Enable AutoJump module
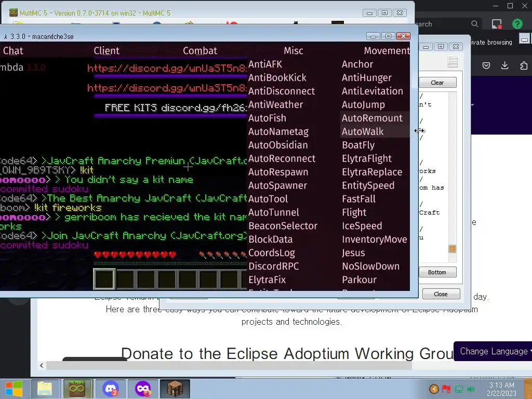The height and width of the screenshot is (399, 532). click(363, 104)
